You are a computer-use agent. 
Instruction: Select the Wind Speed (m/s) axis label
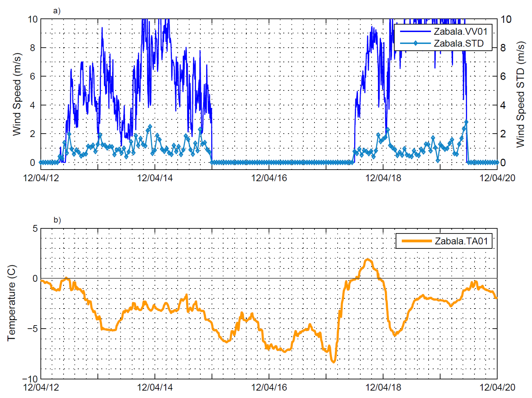[x=17, y=94]
